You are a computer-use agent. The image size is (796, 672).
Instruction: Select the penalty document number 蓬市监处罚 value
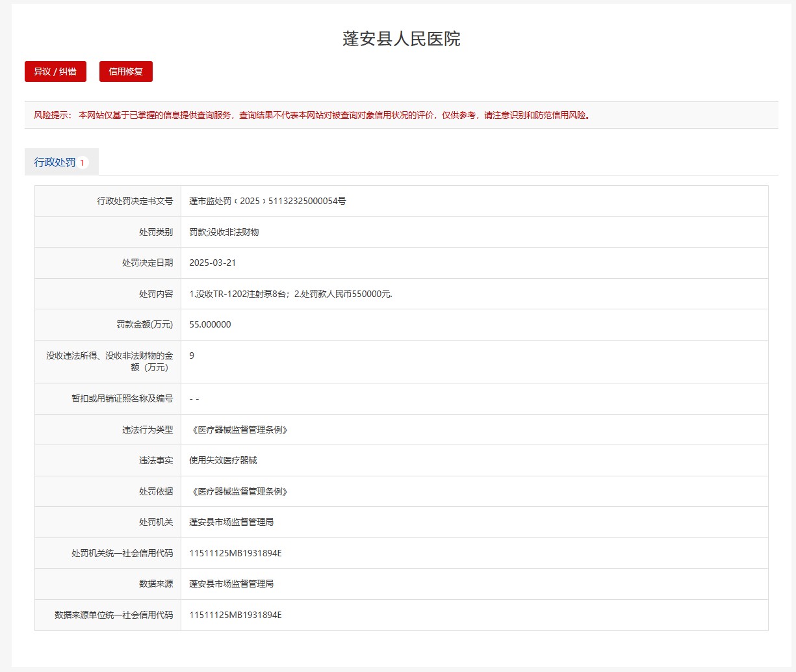267,201
